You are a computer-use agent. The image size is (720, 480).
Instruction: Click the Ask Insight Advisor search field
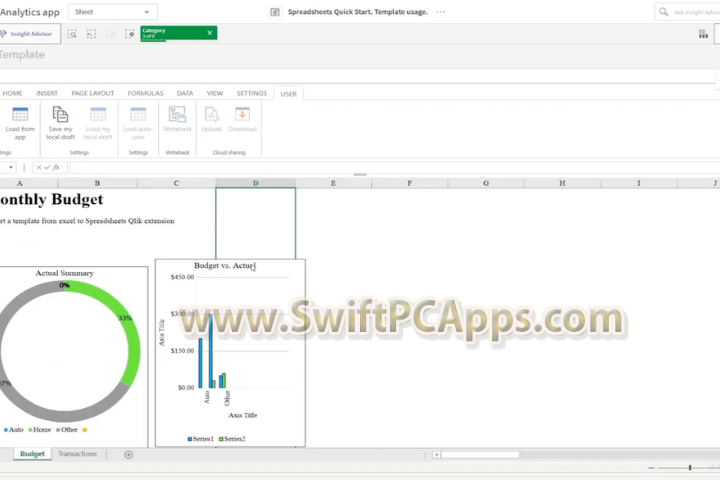[687, 12]
